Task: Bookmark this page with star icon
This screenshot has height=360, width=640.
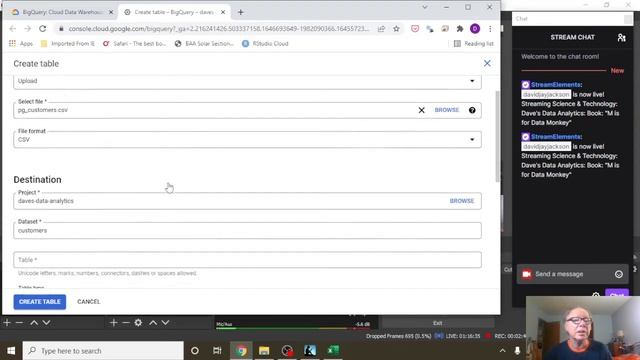Action: [396, 29]
